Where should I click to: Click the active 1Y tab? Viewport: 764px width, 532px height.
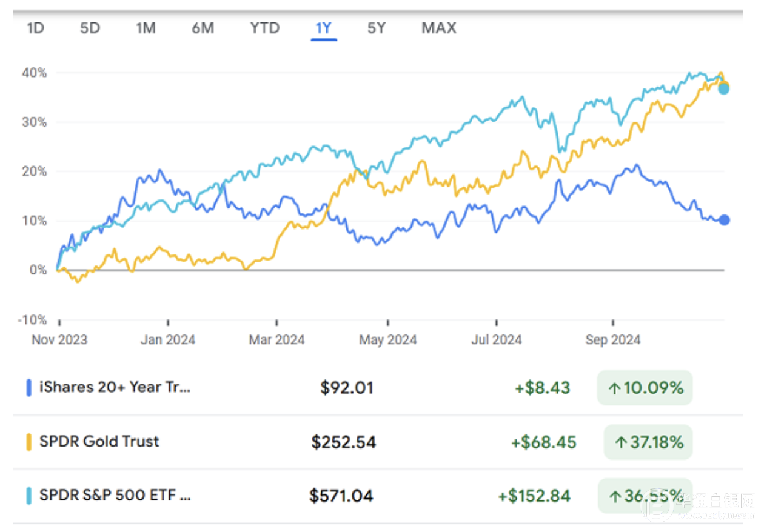(324, 28)
